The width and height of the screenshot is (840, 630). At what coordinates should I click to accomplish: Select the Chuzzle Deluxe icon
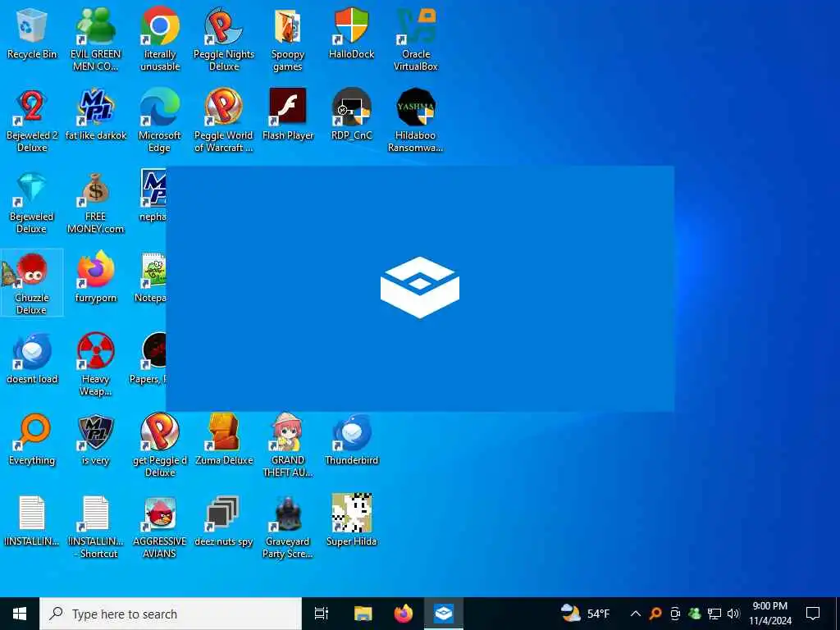tap(32, 283)
